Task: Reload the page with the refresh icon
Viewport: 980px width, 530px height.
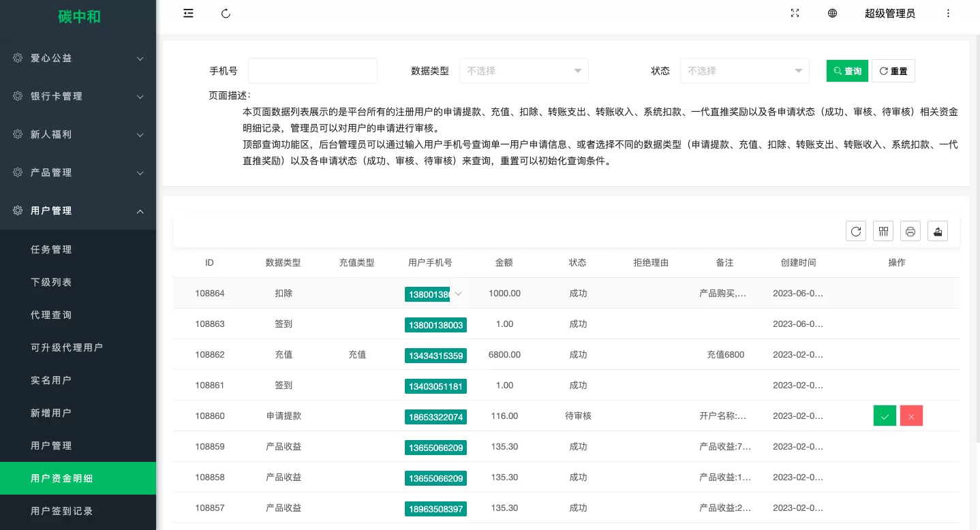Action: [x=226, y=13]
